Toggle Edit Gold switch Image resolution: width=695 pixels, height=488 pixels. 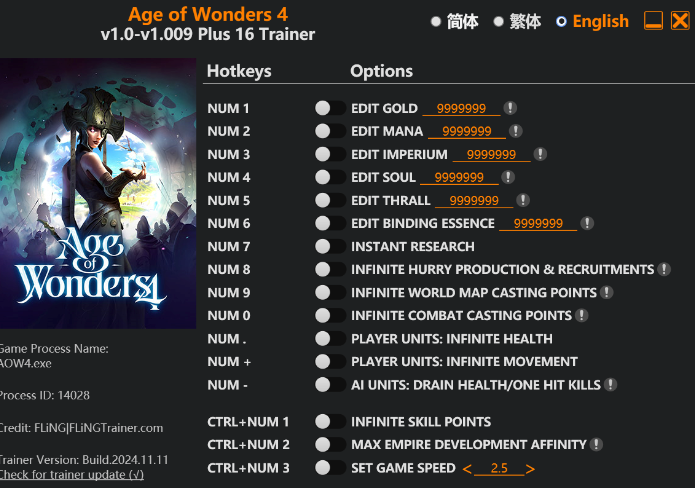(x=330, y=108)
